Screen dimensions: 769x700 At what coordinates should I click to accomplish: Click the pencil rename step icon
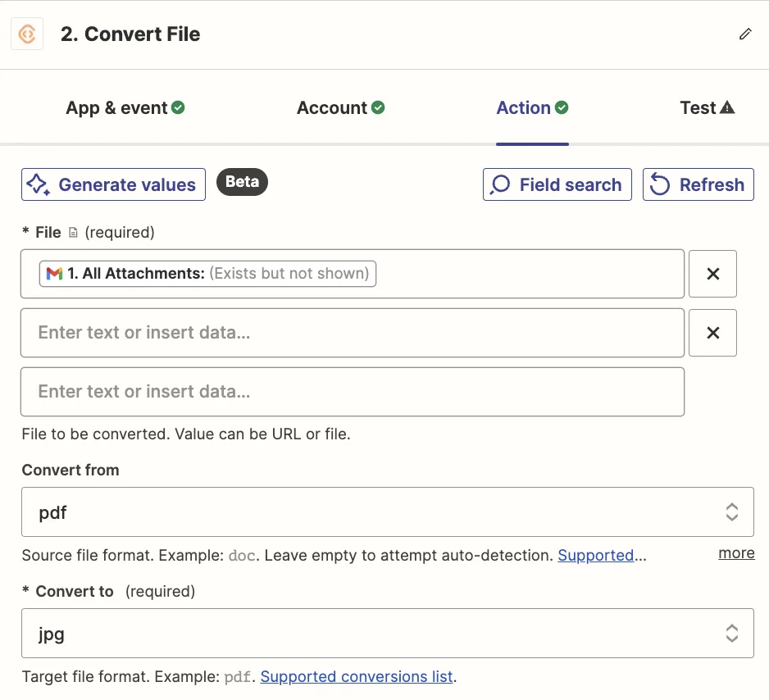pos(745,34)
